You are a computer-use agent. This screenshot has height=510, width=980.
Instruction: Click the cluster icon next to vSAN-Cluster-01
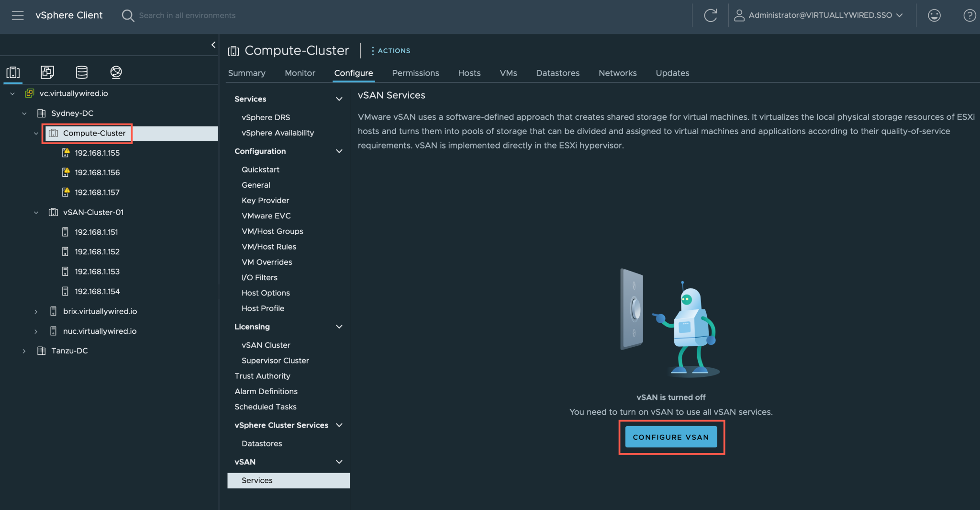[54, 212]
